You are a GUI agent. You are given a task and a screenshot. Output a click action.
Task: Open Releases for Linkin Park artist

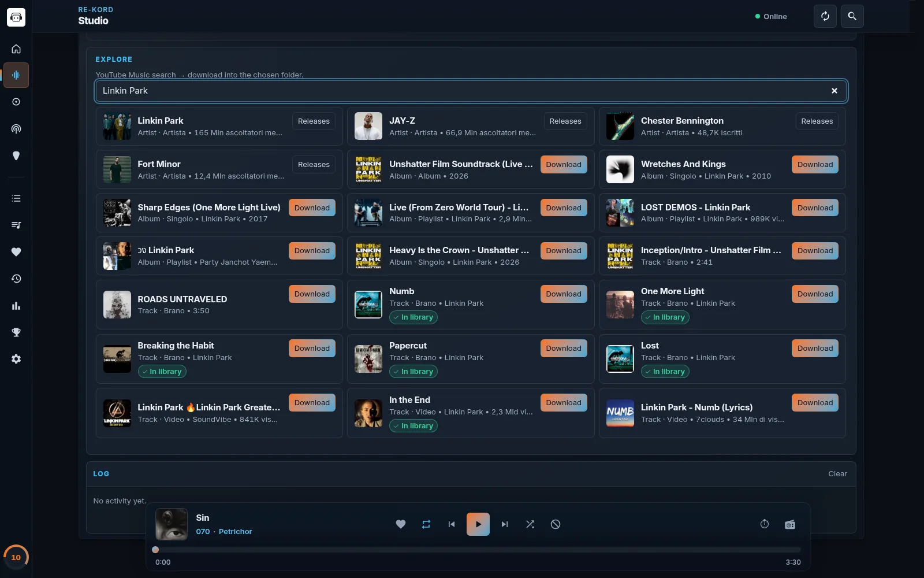(314, 121)
